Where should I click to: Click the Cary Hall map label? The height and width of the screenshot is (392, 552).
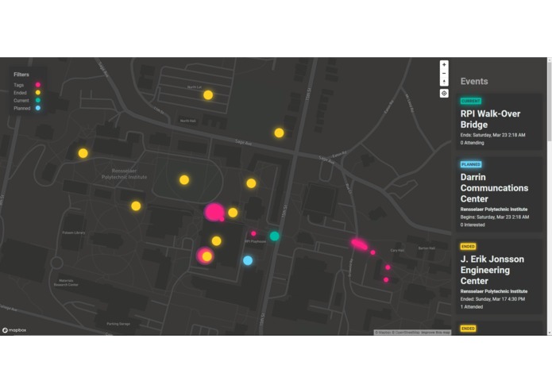click(x=397, y=250)
